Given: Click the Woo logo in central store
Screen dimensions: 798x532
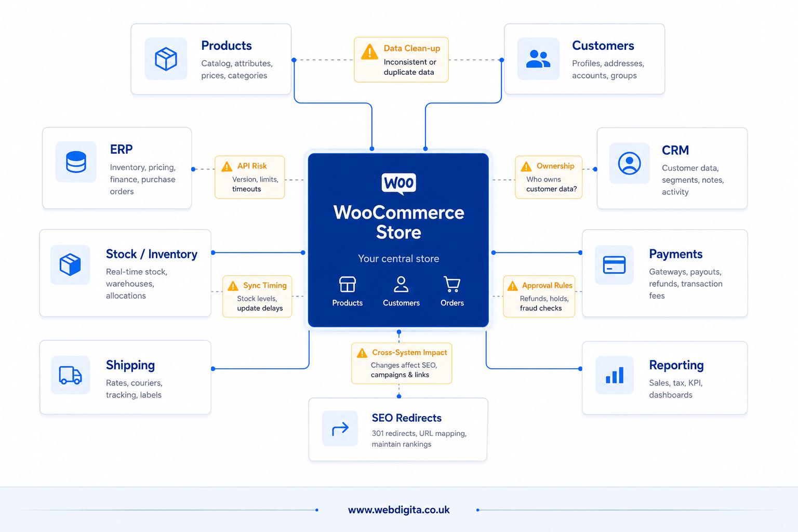Looking at the screenshot, I should (399, 183).
